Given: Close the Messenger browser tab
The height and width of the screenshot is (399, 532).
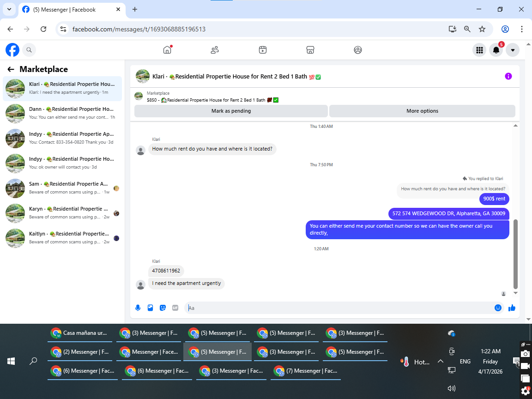Looking at the screenshot, I should tap(118, 10).
